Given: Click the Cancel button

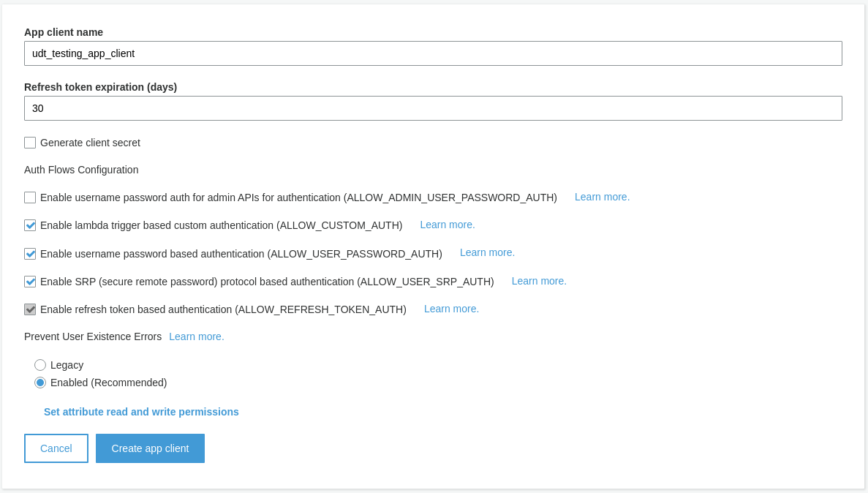Looking at the screenshot, I should point(56,448).
